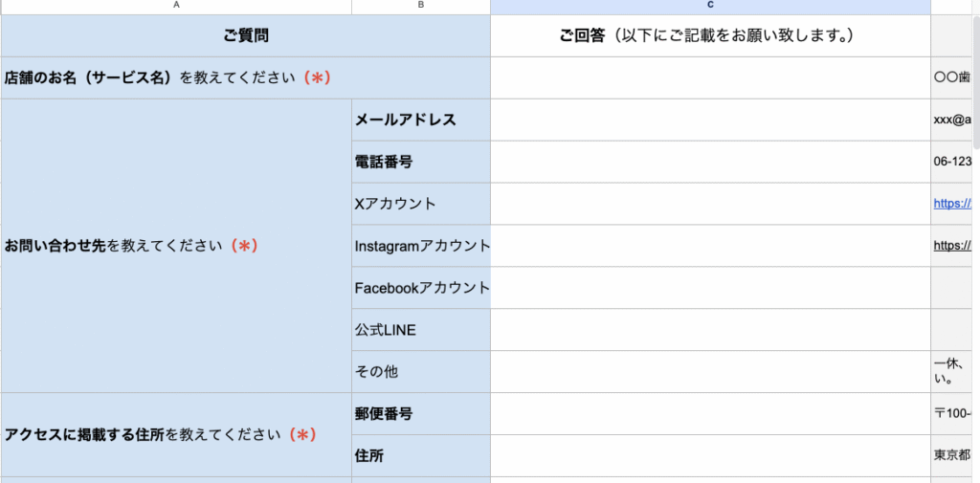Click the Facebookアカウント answer cell
The height and width of the screenshot is (483, 980).
pos(710,288)
